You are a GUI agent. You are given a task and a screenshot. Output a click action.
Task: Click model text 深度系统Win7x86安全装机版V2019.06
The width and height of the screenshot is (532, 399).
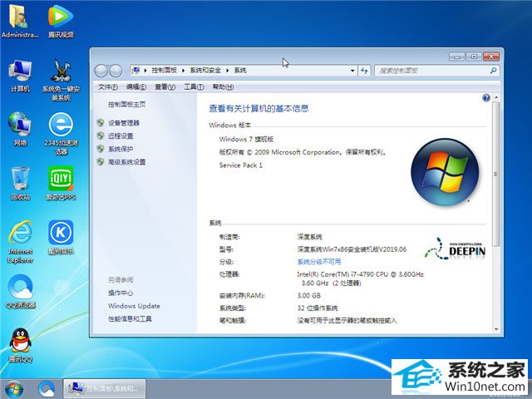click(x=352, y=249)
